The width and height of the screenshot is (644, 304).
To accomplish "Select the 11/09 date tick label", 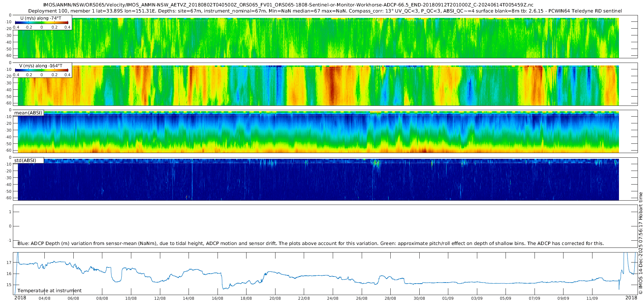I will pos(592,298).
